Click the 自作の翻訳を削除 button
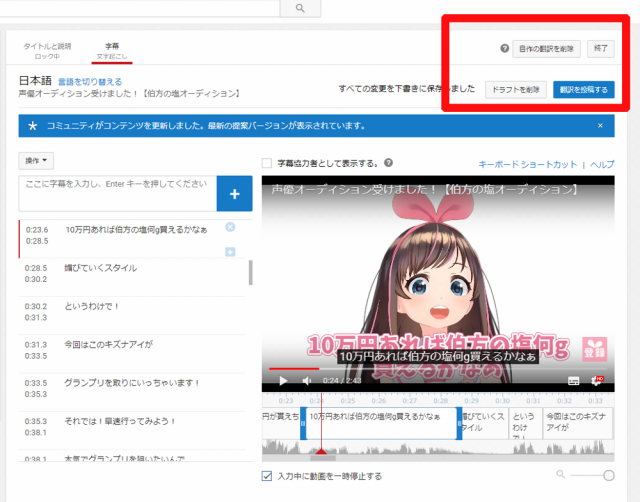 (546, 49)
